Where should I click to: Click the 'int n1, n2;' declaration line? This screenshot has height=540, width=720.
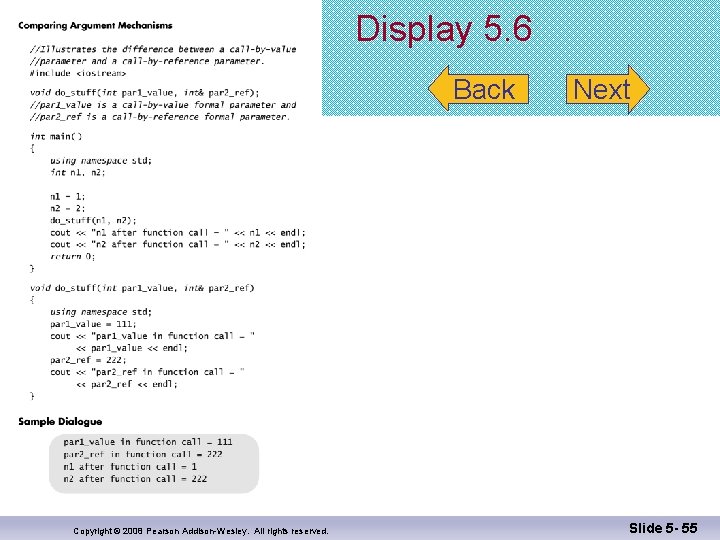coord(78,172)
